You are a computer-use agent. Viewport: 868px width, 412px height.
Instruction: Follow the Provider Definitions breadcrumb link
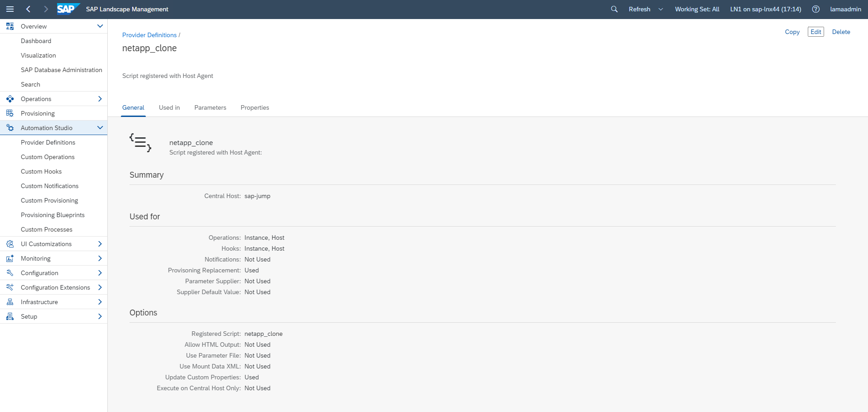149,35
